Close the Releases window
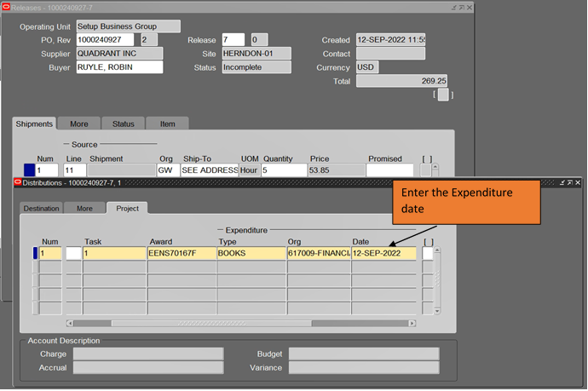Screen dimensions: 588x391 [x=470, y=8]
